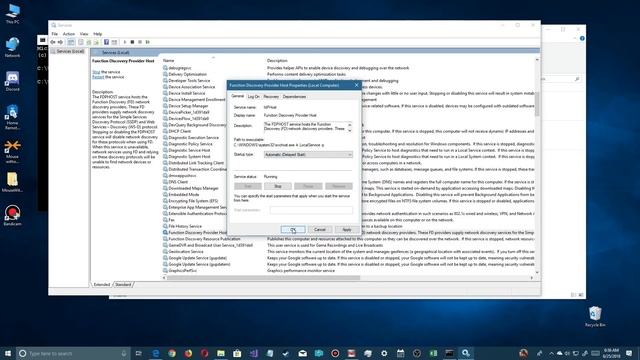
Task: Click the Start parameters input field
Action: pos(311,210)
